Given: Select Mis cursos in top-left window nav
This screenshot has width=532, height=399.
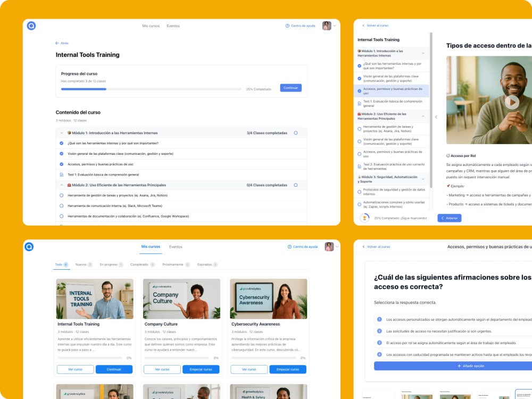Looking at the screenshot, I should tap(151, 26).
